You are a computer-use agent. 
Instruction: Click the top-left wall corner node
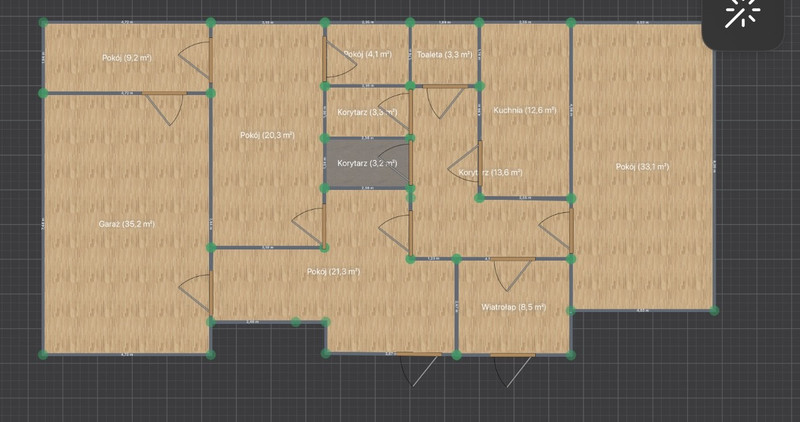coord(42,23)
